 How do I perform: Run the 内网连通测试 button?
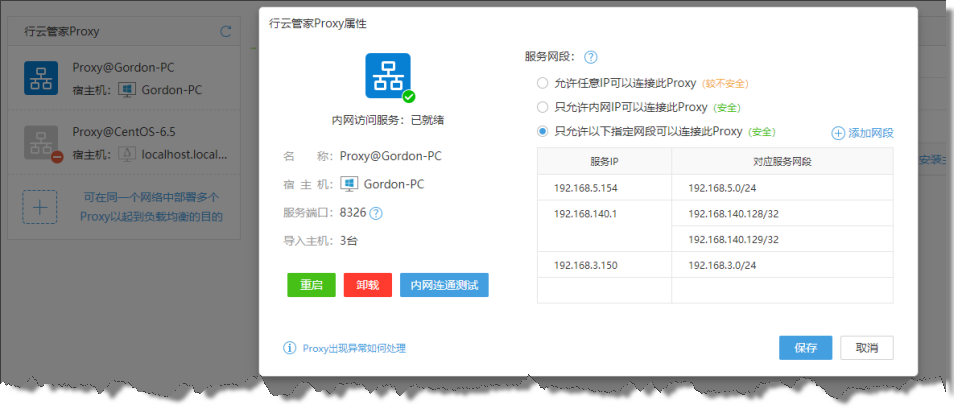444,285
